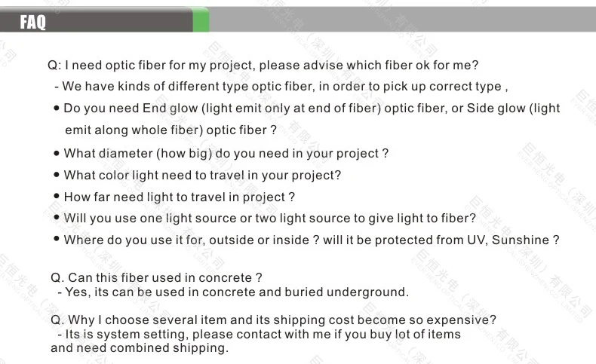The height and width of the screenshot is (364, 596).
Task: Click the line 'We have kinds of different type'
Action: (281, 87)
